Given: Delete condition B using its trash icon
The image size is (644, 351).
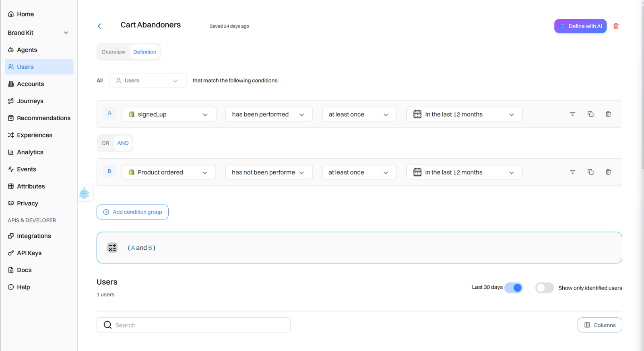Looking at the screenshot, I should [x=608, y=172].
